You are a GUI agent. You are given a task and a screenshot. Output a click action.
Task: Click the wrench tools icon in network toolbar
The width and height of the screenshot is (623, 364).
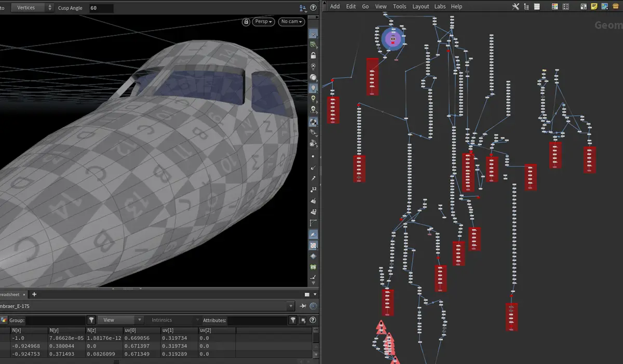516,7
